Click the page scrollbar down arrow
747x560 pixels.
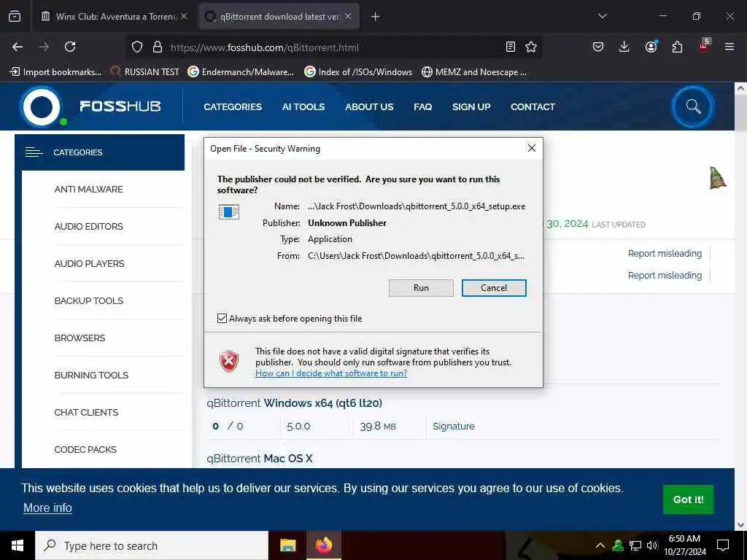pos(740,525)
